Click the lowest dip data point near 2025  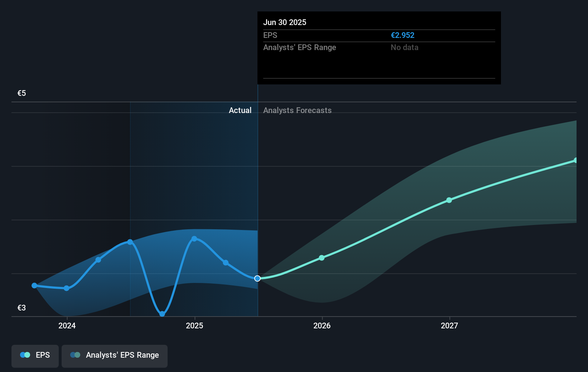[162, 314]
